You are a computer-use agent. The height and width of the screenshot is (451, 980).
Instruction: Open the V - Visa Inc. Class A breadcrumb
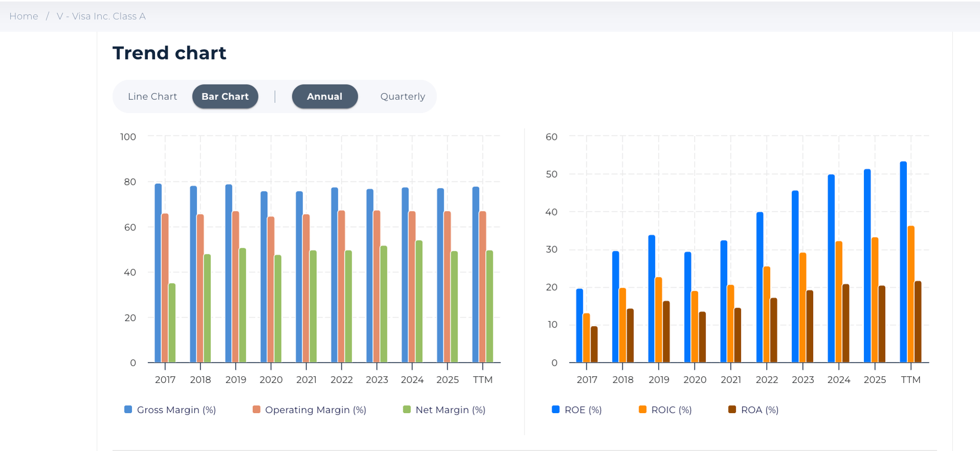coord(101,16)
